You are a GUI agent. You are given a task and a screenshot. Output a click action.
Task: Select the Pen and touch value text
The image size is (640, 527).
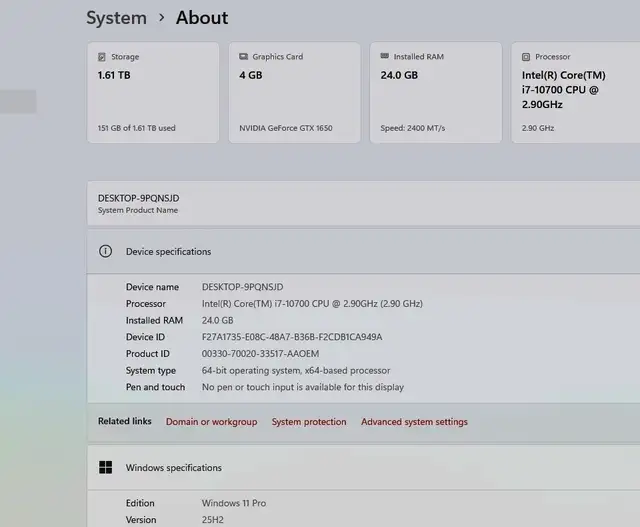(x=303, y=387)
